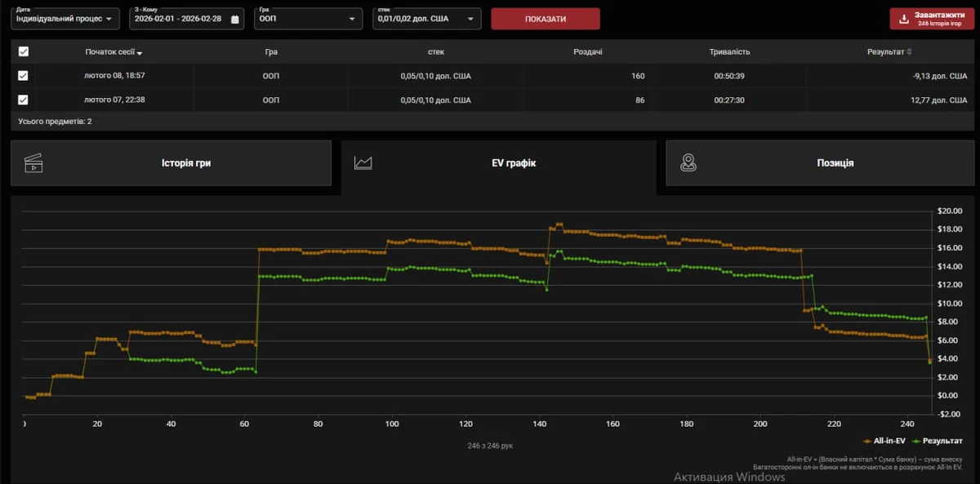Click sort icon next to Результат header
The width and height of the screenshot is (980, 484).
tap(909, 52)
